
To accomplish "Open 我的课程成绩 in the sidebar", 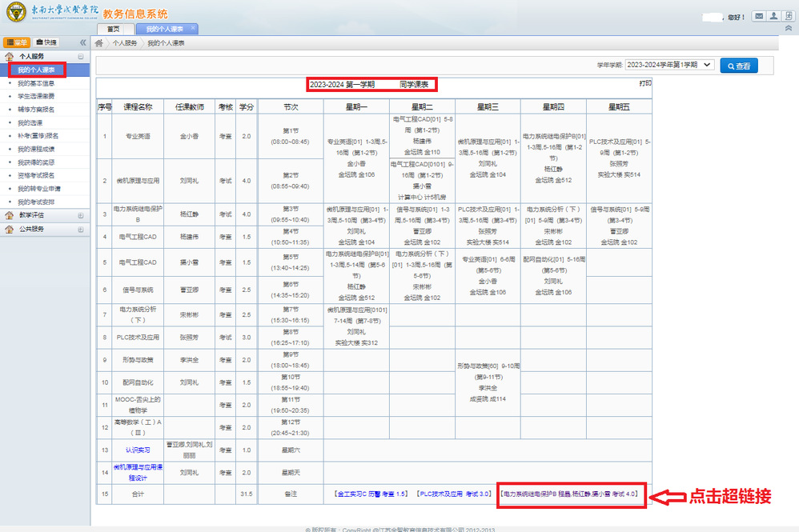I will [x=36, y=149].
